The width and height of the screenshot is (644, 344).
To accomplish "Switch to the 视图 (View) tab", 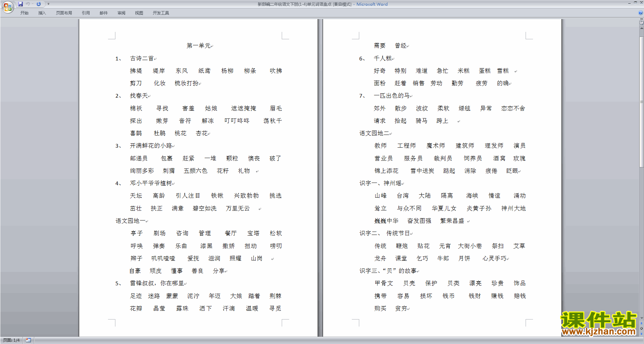I will pyautogui.click(x=139, y=13).
